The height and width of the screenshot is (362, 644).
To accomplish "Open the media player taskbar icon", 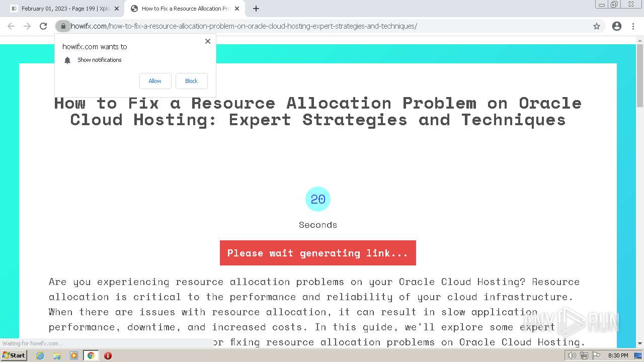I will click(74, 355).
